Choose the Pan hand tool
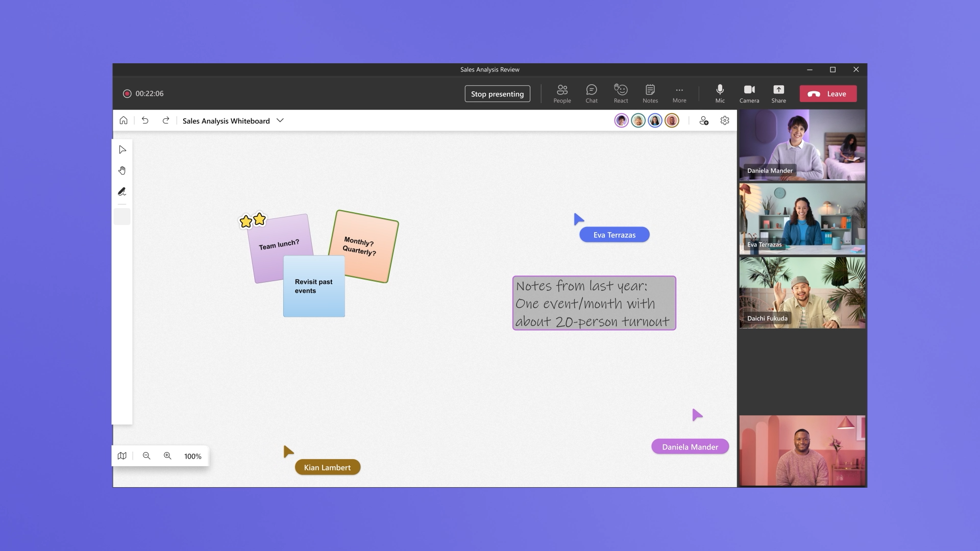980x551 pixels. coord(122,170)
